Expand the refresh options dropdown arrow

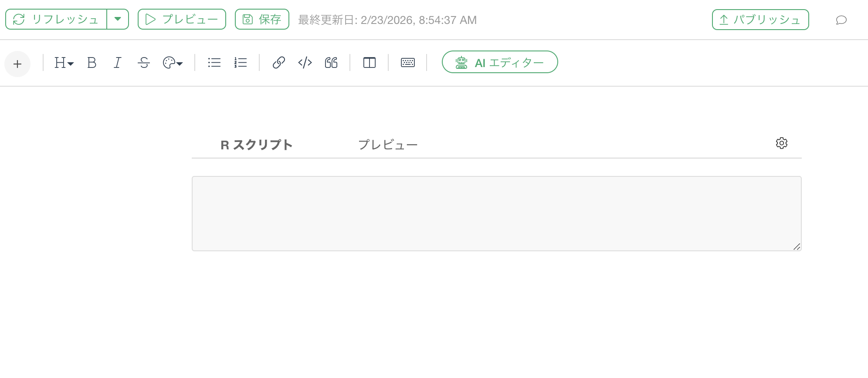tap(118, 19)
